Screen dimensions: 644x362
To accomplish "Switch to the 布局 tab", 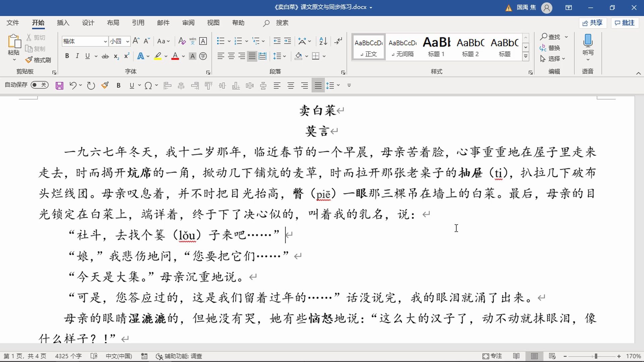I will (113, 23).
